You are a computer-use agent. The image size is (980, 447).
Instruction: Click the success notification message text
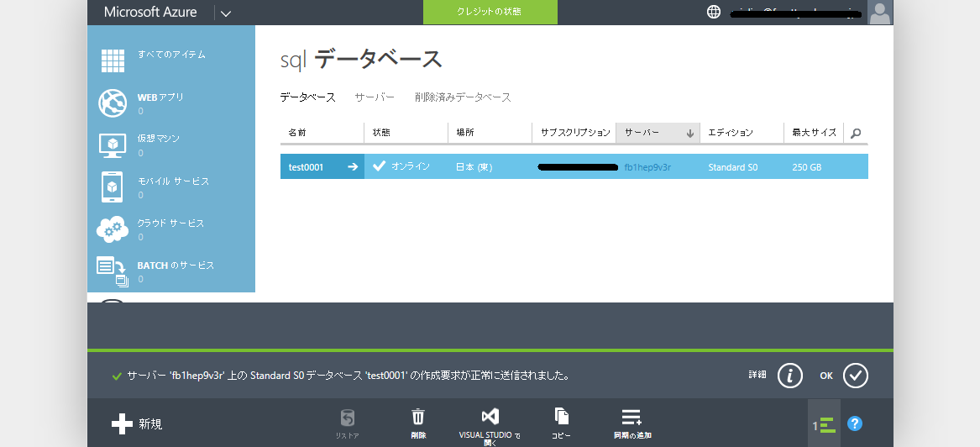349,376
